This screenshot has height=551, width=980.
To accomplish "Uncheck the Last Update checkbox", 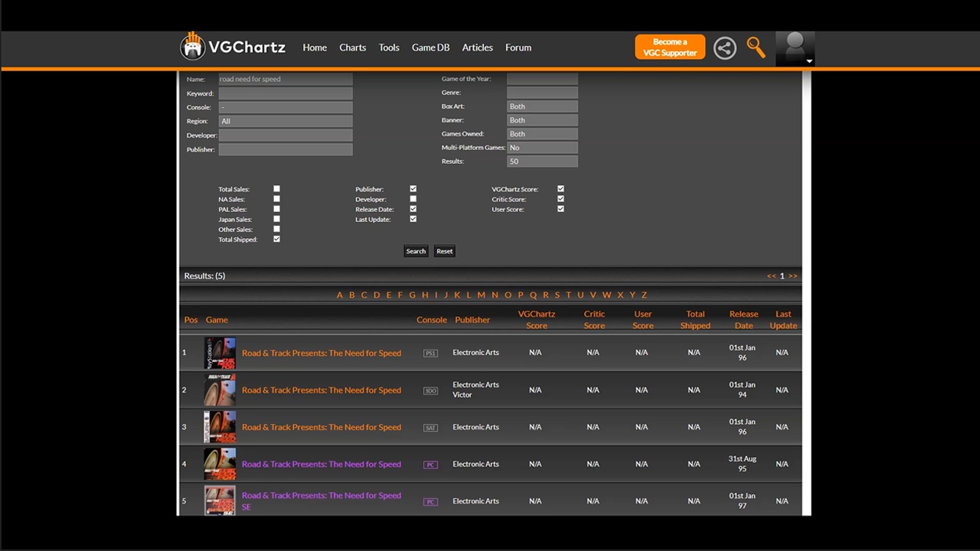I will (413, 219).
